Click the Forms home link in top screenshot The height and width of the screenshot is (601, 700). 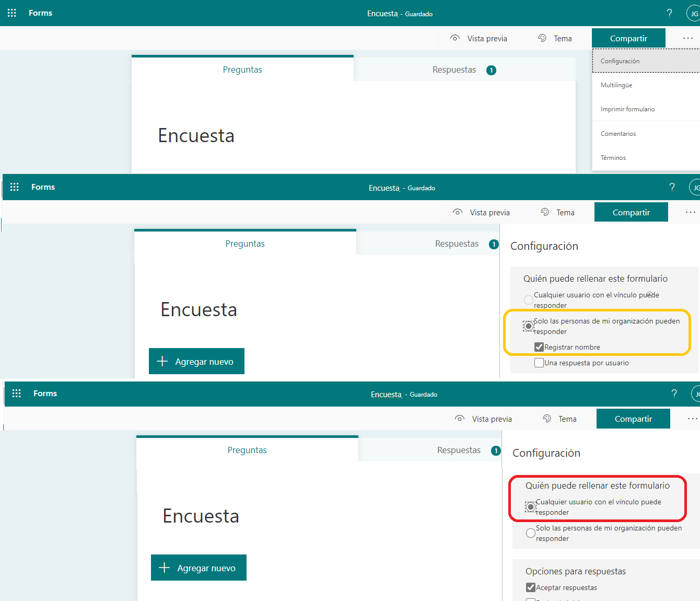point(40,13)
